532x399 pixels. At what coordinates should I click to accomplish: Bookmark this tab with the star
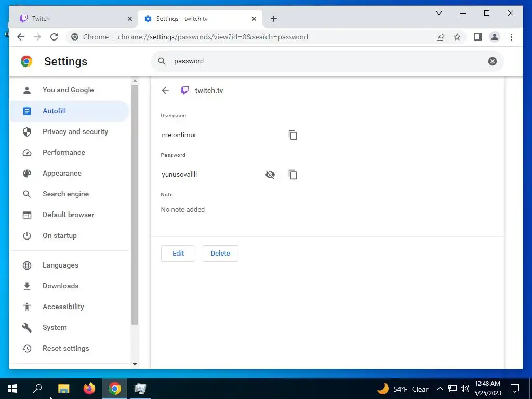tap(457, 37)
